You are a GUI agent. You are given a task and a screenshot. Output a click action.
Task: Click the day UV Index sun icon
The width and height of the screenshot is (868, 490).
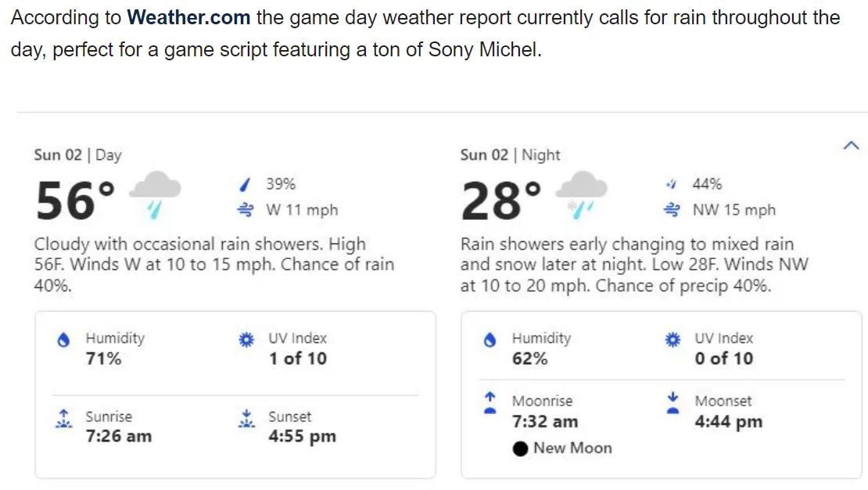(x=246, y=340)
